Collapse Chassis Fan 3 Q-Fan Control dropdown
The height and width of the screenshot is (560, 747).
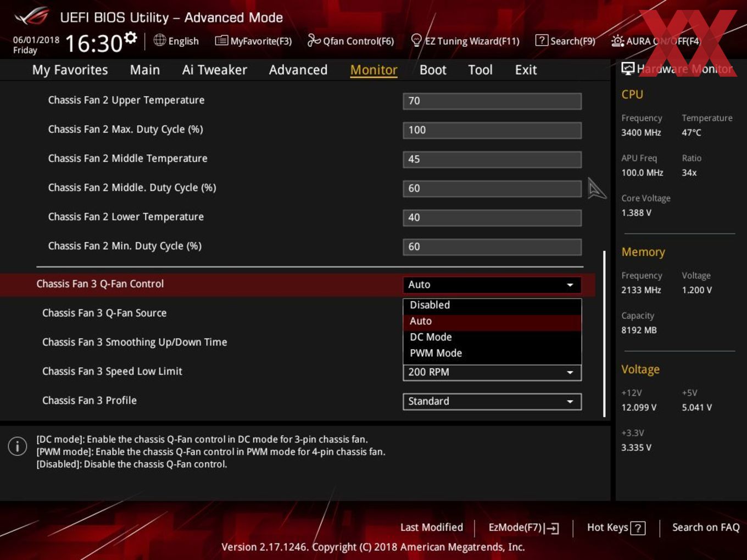[492, 284]
